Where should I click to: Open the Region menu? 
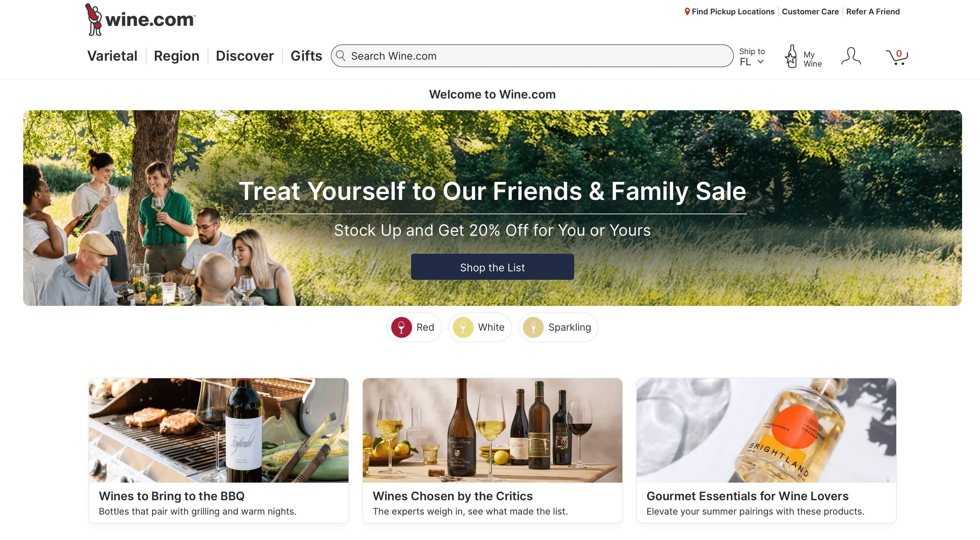pyautogui.click(x=176, y=56)
